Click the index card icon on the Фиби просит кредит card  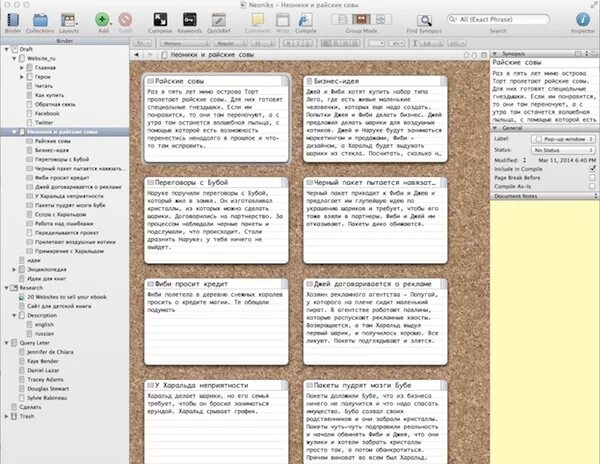coord(150,284)
